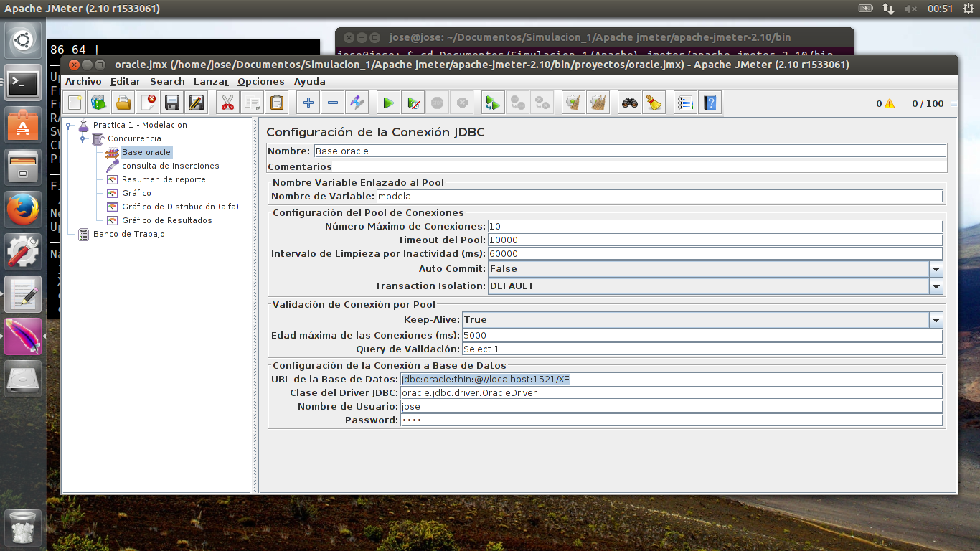Open Help with question mark icon

coord(710,103)
